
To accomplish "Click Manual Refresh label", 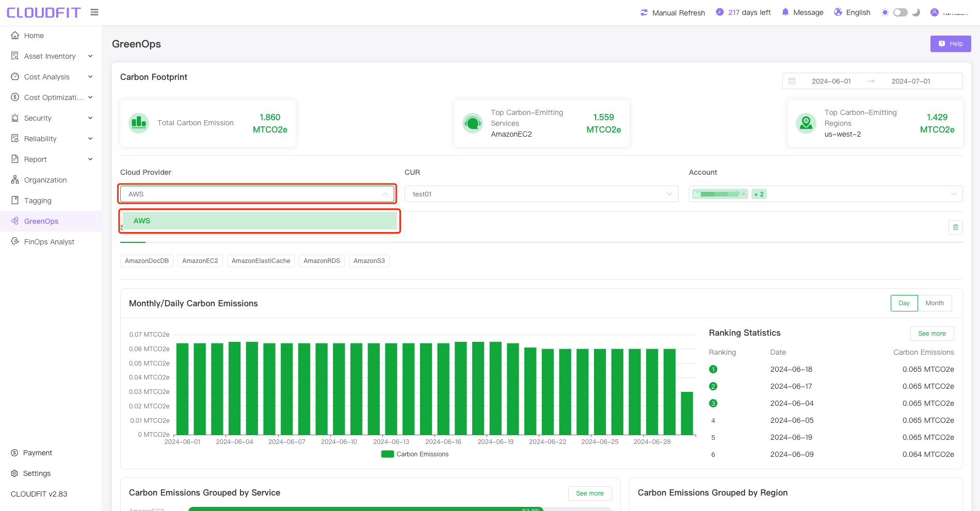I will tap(679, 13).
